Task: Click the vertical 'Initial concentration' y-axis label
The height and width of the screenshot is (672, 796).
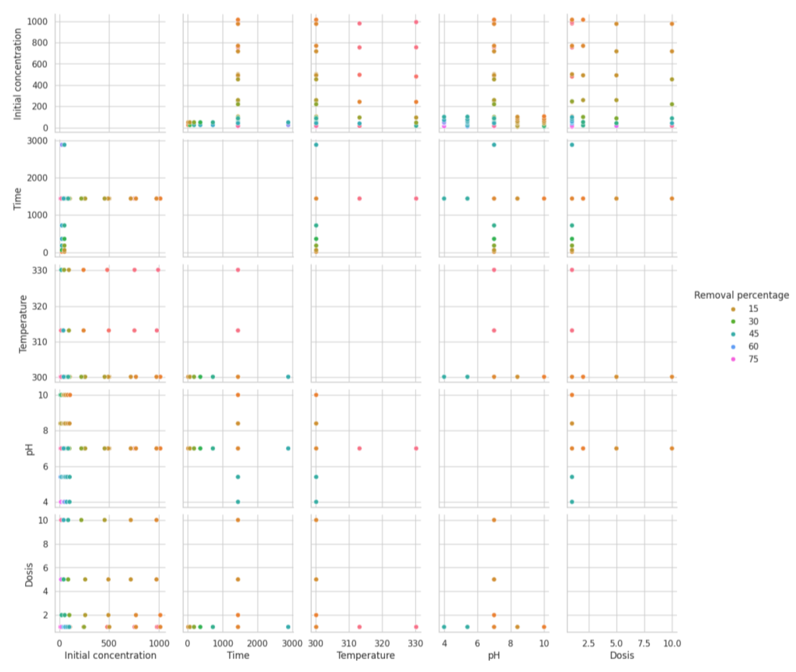Action: [18, 74]
